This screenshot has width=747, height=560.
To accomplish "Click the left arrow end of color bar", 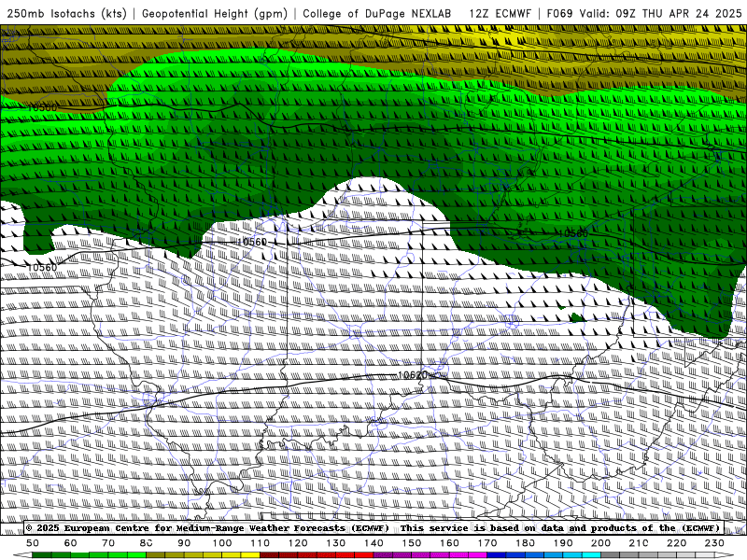I will [22, 555].
